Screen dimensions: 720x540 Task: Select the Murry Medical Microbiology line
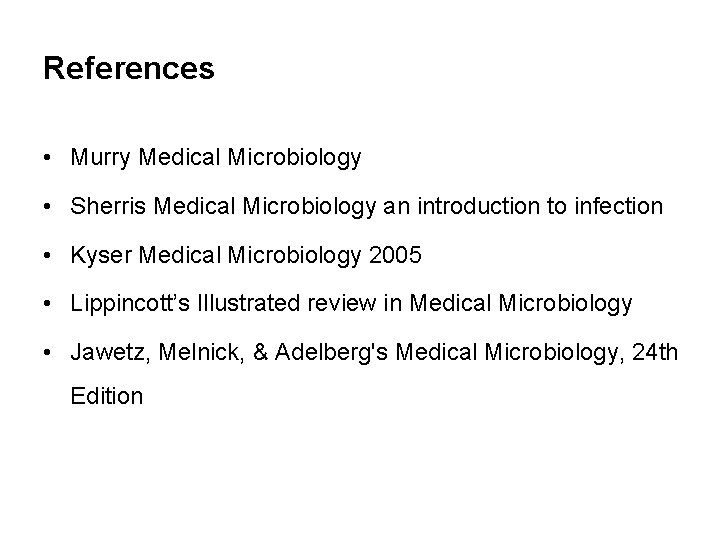pos(216,158)
